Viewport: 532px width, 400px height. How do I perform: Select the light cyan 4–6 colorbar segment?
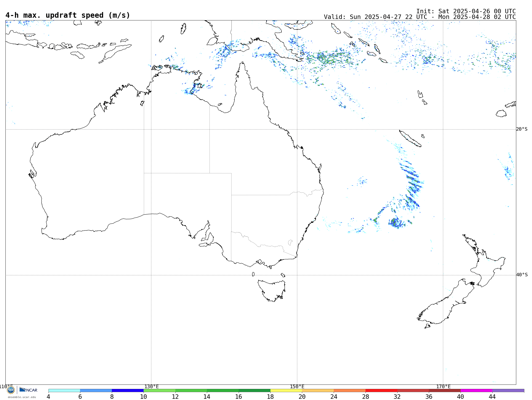click(64, 391)
